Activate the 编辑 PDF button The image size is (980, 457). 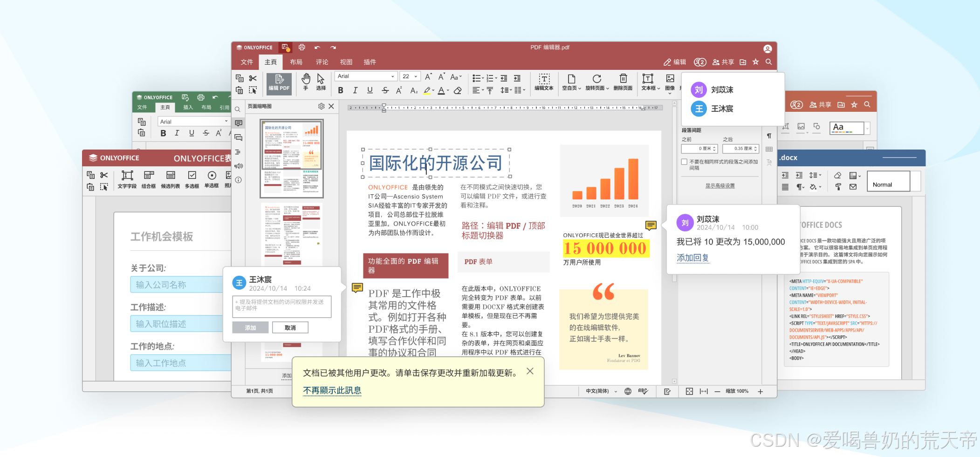click(x=279, y=83)
